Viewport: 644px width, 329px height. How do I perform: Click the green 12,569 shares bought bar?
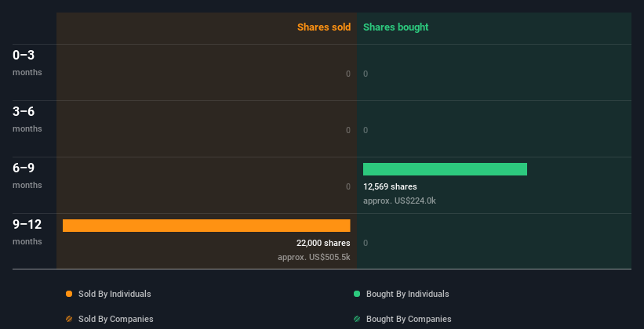pyautogui.click(x=445, y=169)
